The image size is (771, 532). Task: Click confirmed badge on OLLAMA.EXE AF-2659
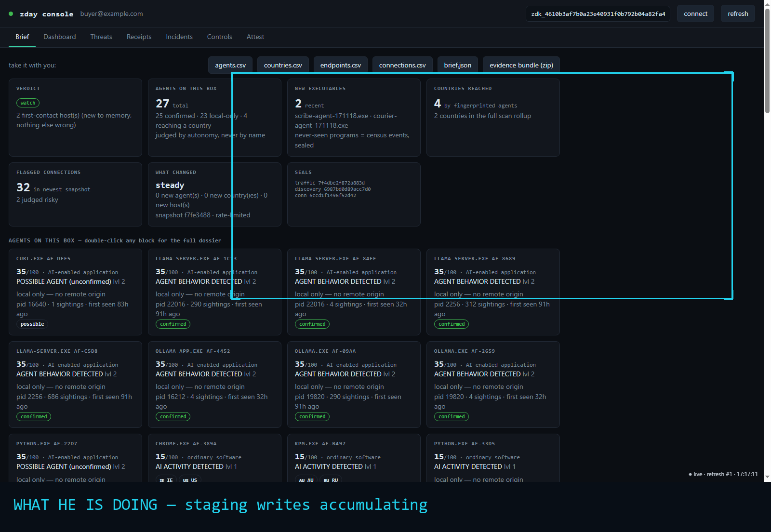point(452,417)
